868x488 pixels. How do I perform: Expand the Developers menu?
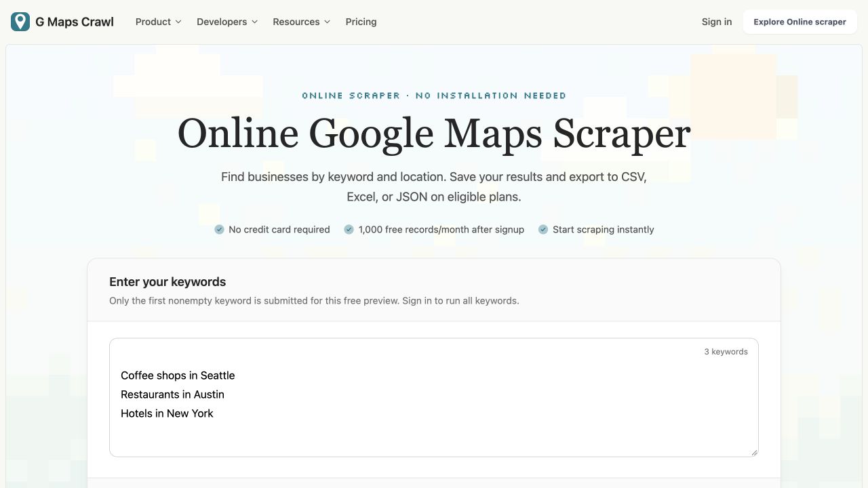pos(227,22)
